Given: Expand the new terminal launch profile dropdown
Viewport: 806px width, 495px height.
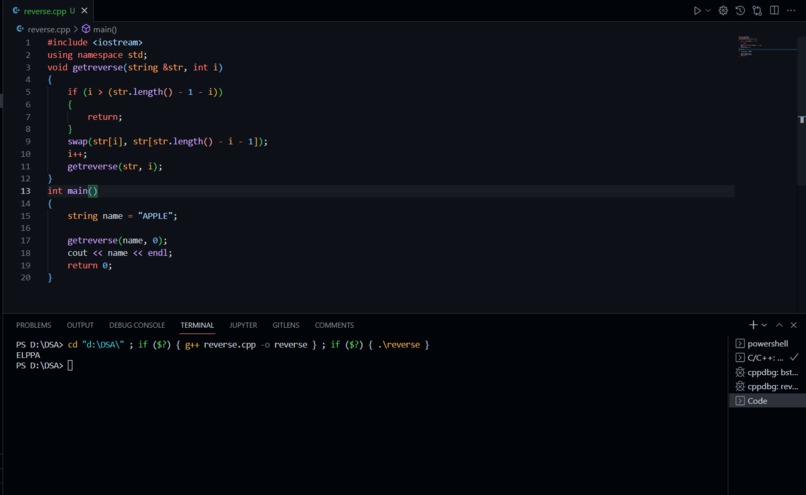Looking at the screenshot, I should coord(764,325).
